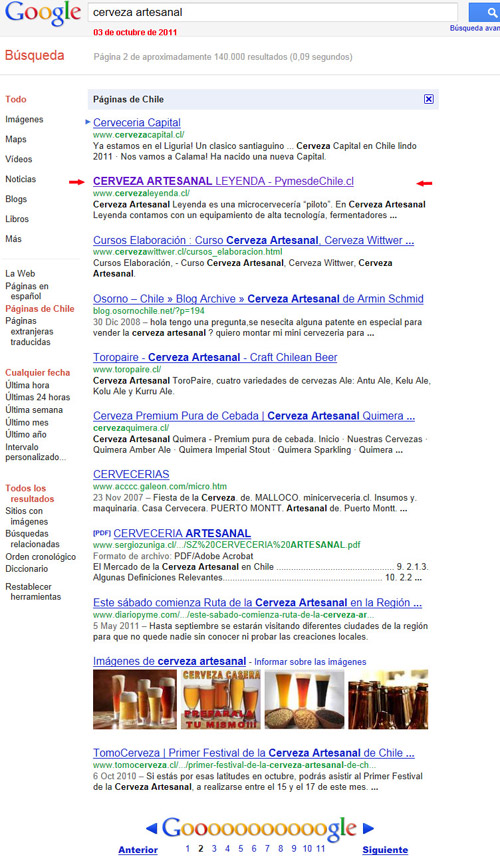
Task: Open Intervalo personalizado date range
Action: click(x=36, y=452)
